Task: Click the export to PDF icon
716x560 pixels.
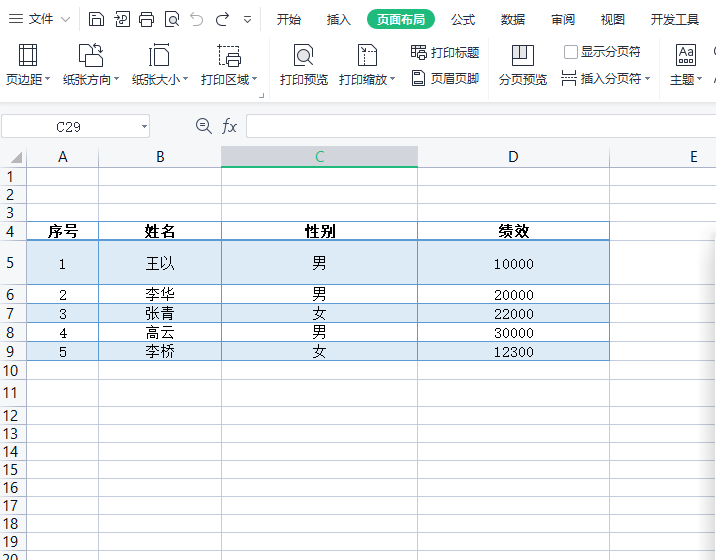Action: click(121, 19)
